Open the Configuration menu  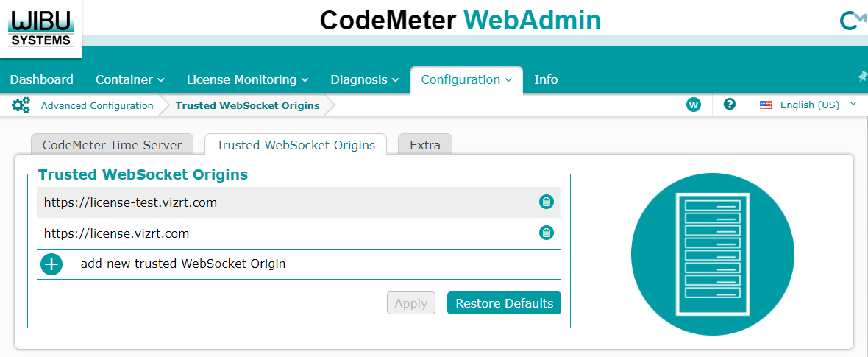(466, 79)
